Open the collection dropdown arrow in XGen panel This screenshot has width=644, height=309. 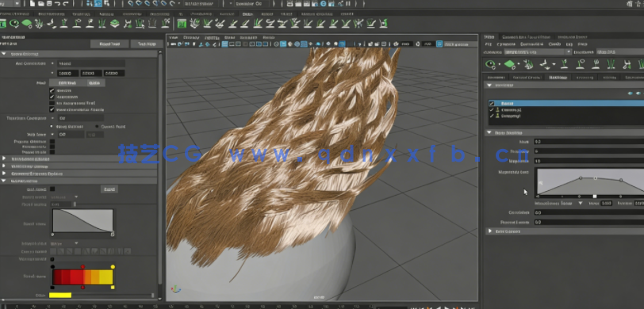click(569, 52)
